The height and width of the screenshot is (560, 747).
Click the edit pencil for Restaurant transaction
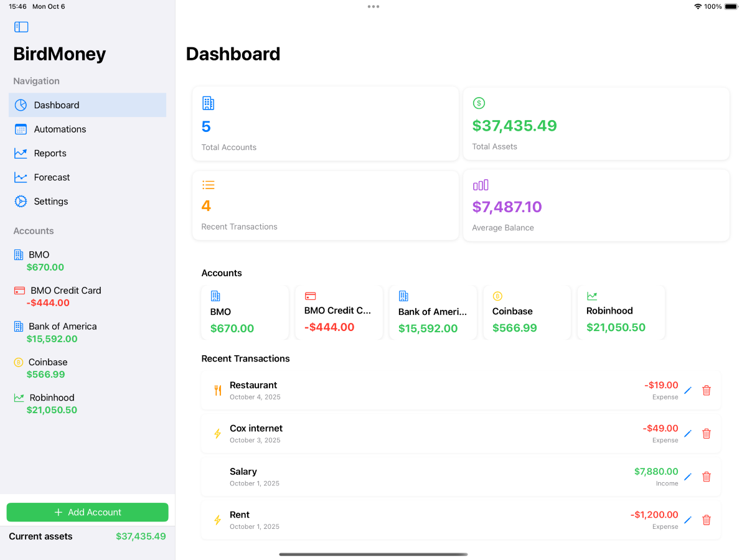click(x=688, y=391)
